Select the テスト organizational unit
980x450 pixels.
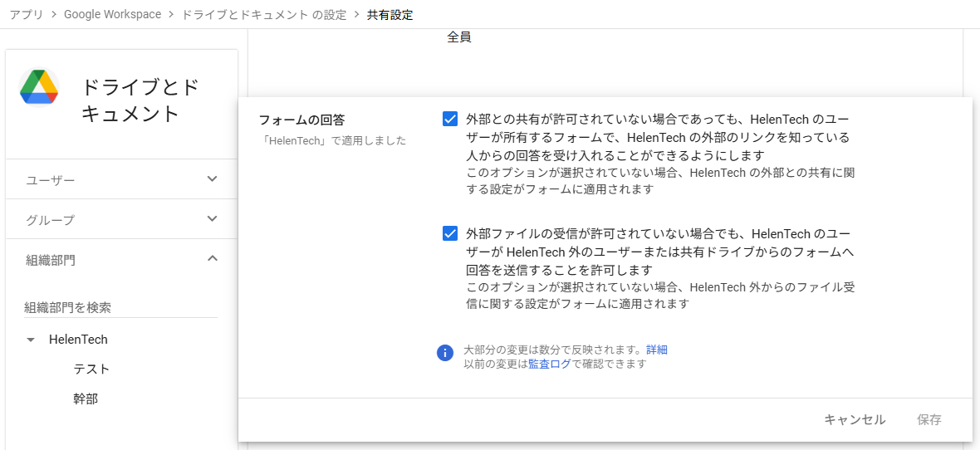pyautogui.click(x=91, y=369)
